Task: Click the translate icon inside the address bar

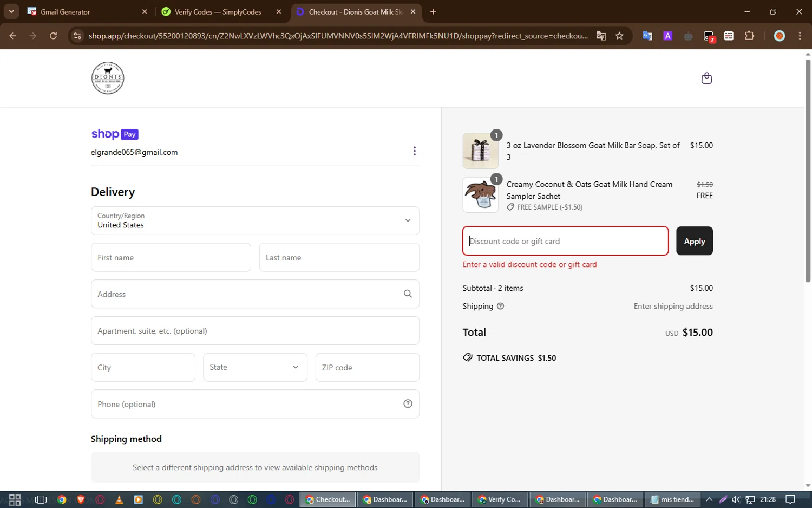Action: pyautogui.click(x=601, y=36)
